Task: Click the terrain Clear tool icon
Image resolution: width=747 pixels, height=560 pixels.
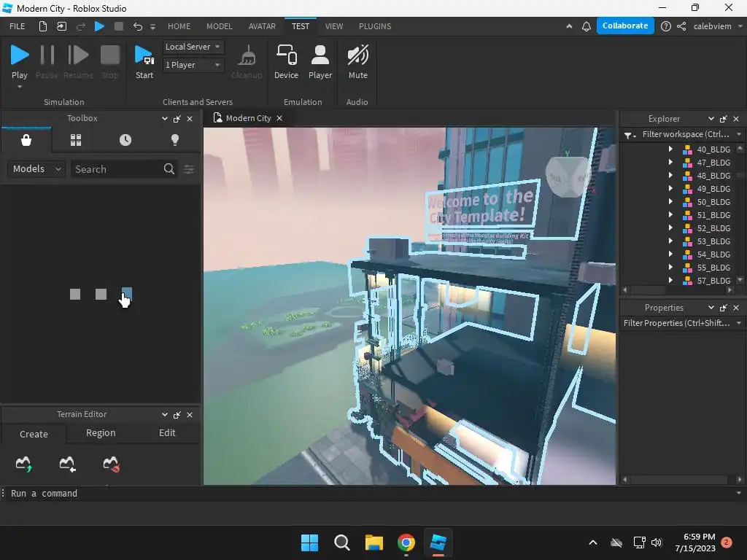Action: (111, 464)
